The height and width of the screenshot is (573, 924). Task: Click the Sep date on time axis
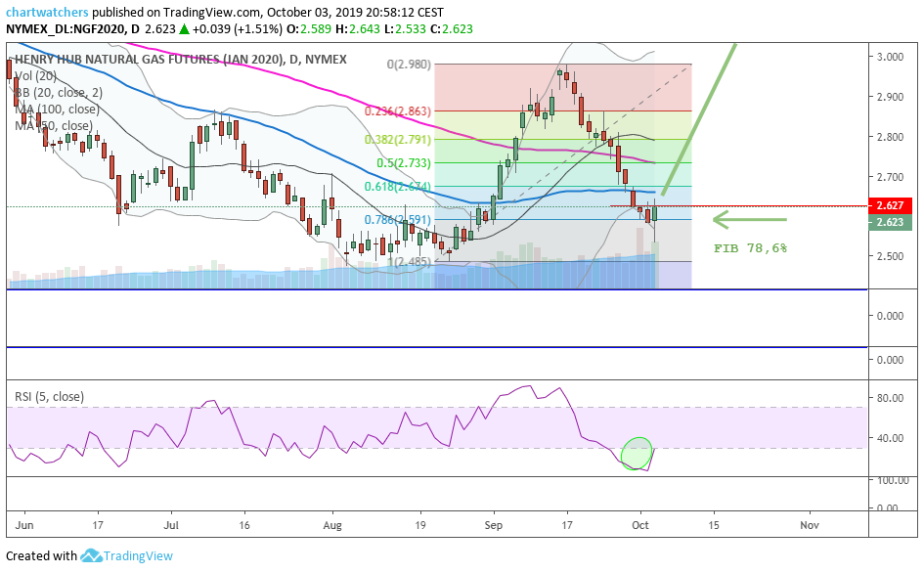493,525
